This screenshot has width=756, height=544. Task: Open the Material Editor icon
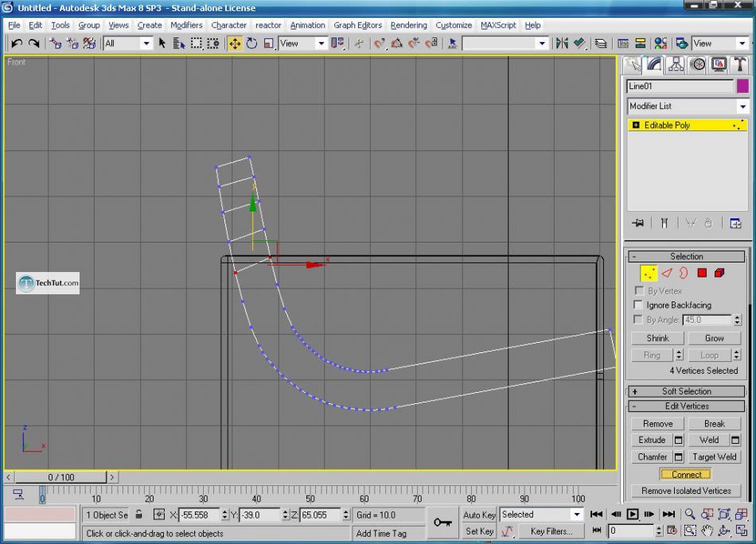coord(661,44)
